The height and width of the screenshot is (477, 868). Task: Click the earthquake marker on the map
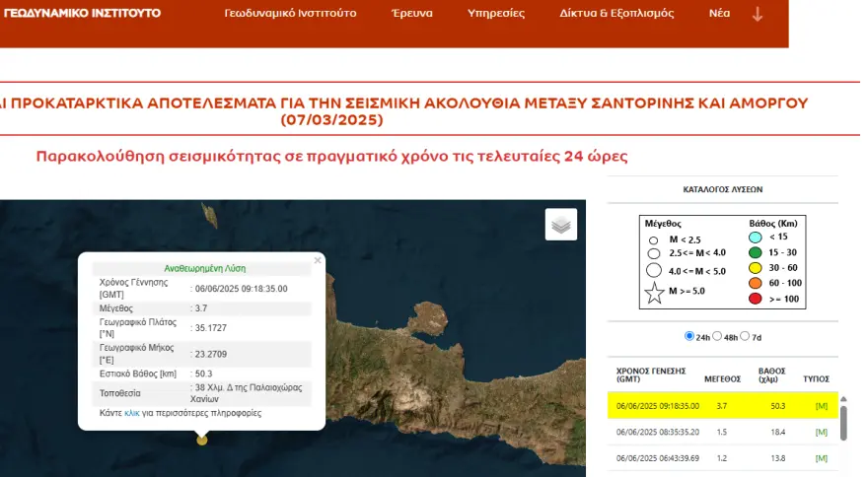coord(202,440)
